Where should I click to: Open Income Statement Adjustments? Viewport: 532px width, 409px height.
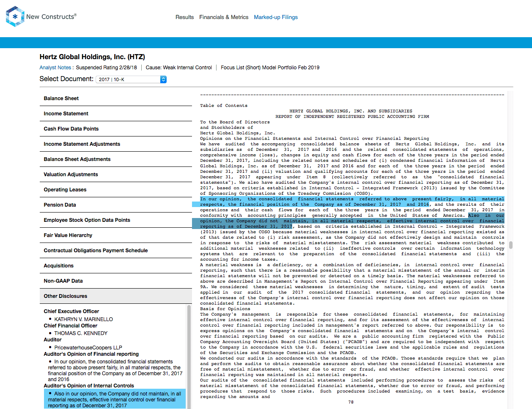115,144
